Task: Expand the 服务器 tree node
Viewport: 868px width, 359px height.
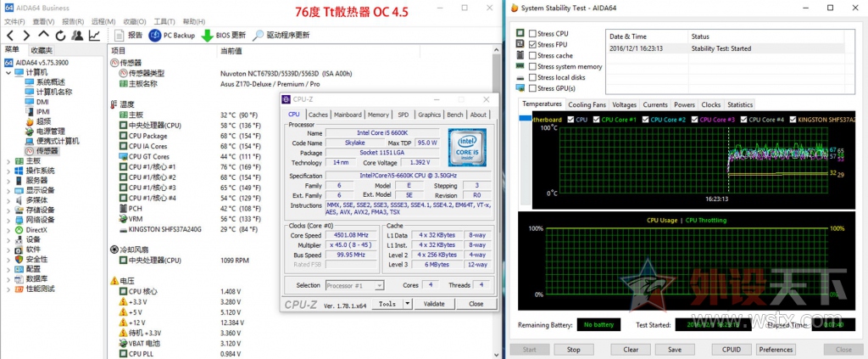Action: pyautogui.click(x=8, y=181)
